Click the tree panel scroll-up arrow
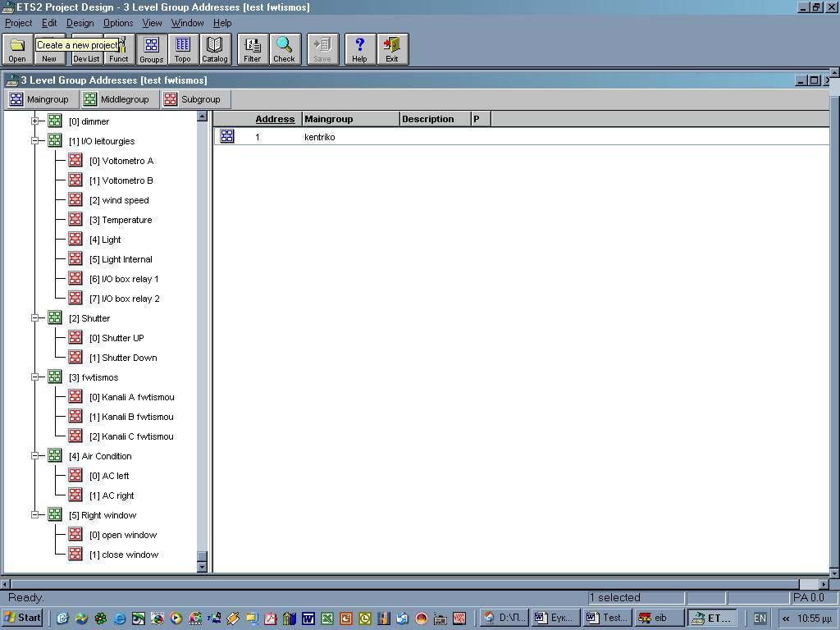The image size is (840, 630). click(202, 116)
